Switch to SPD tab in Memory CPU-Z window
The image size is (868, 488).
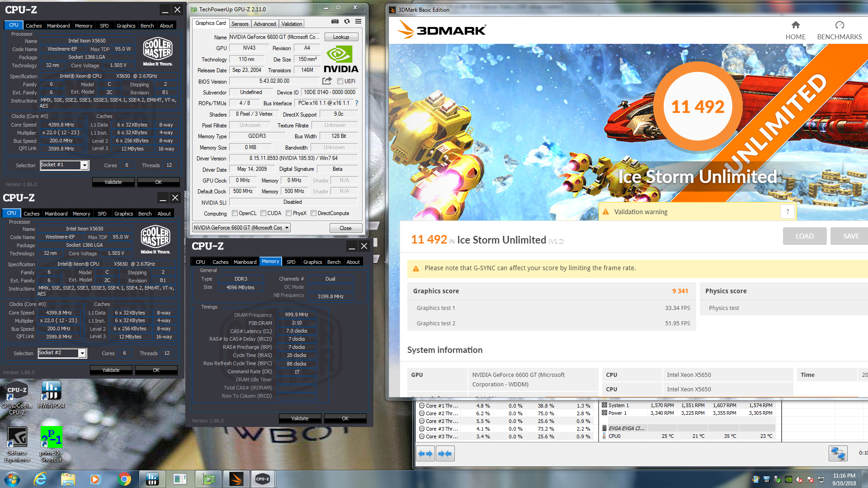[x=291, y=262]
